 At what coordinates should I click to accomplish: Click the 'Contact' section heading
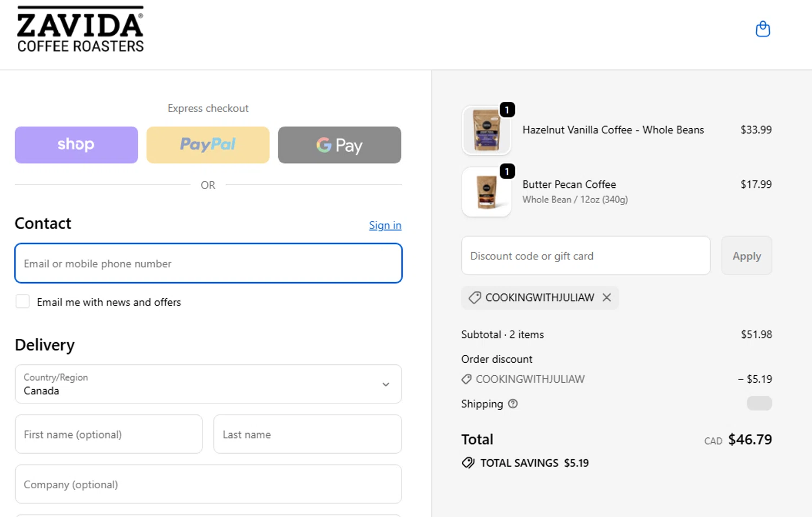pos(43,224)
